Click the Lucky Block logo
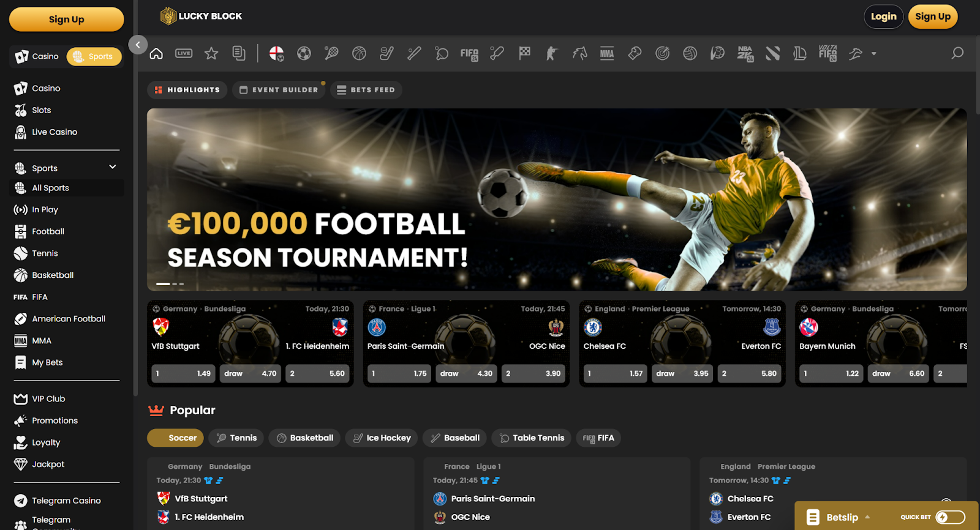The width and height of the screenshot is (980, 530). pyautogui.click(x=201, y=17)
